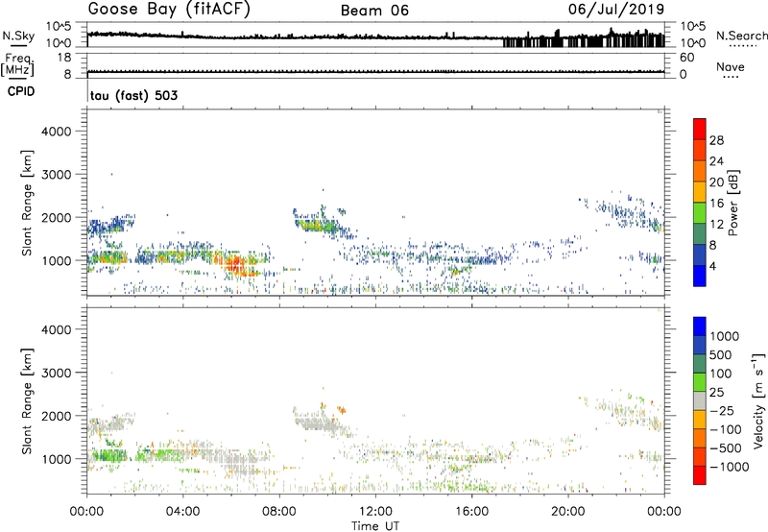The width and height of the screenshot is (768, 532).
Task: Click the 'Goose Bay (fitACF)' title text
Action: (x=169, y=10)
